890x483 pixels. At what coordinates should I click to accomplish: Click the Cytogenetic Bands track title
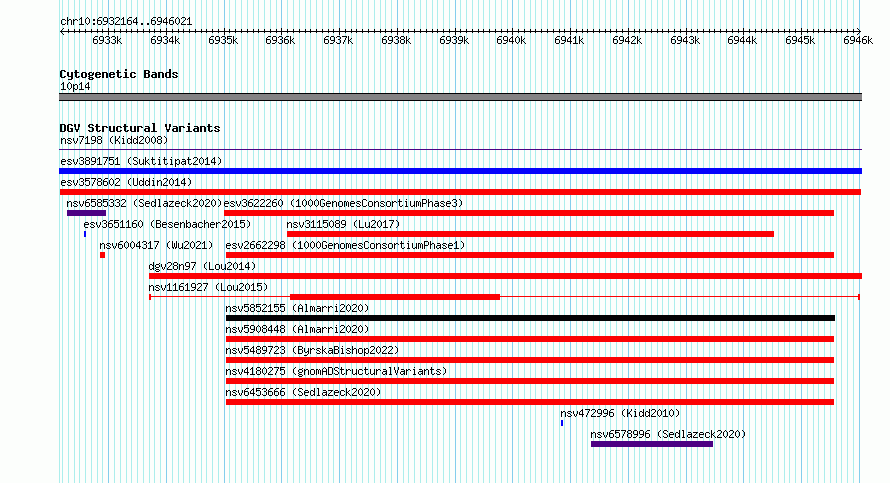pos(119,74)
